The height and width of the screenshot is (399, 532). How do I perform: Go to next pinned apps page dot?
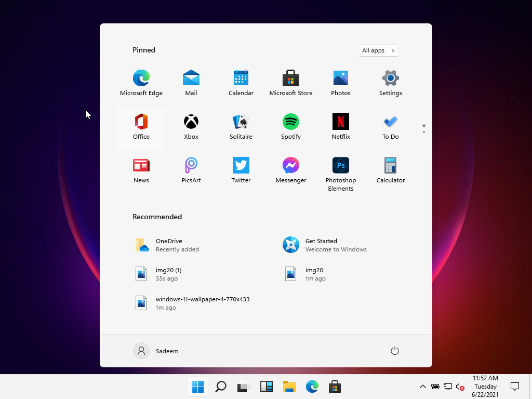pyautogui.click(x=424, y=132)
